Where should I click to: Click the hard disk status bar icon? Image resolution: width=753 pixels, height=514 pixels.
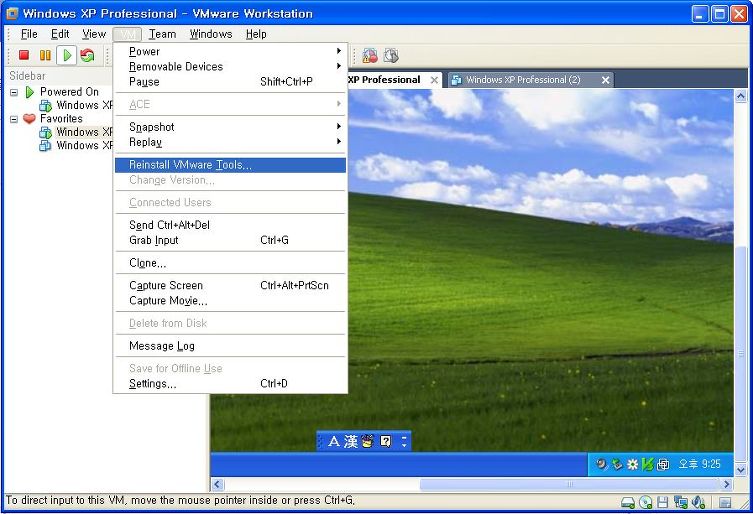628,502
